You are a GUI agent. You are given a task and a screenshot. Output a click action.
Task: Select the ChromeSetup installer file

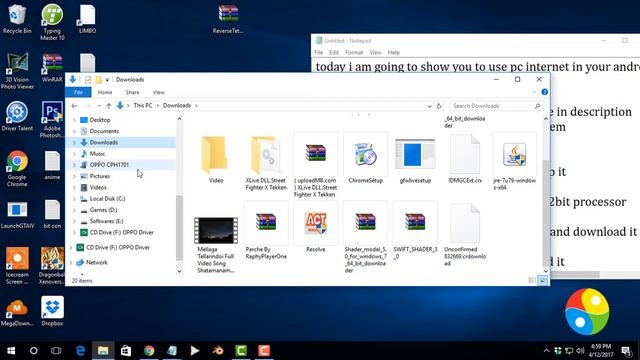click(x=365, y=159)
